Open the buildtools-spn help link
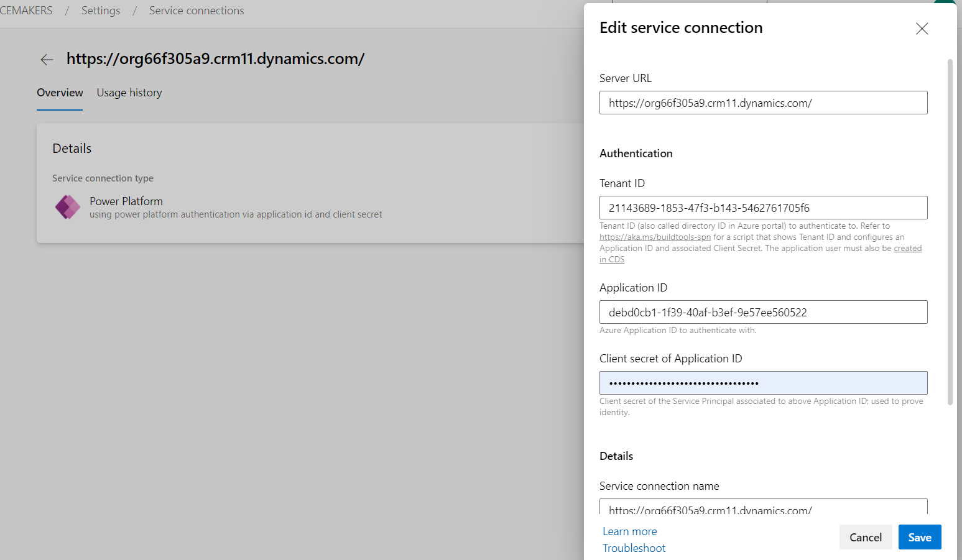This screenshot has width=962, height=560. pos(655,237)
